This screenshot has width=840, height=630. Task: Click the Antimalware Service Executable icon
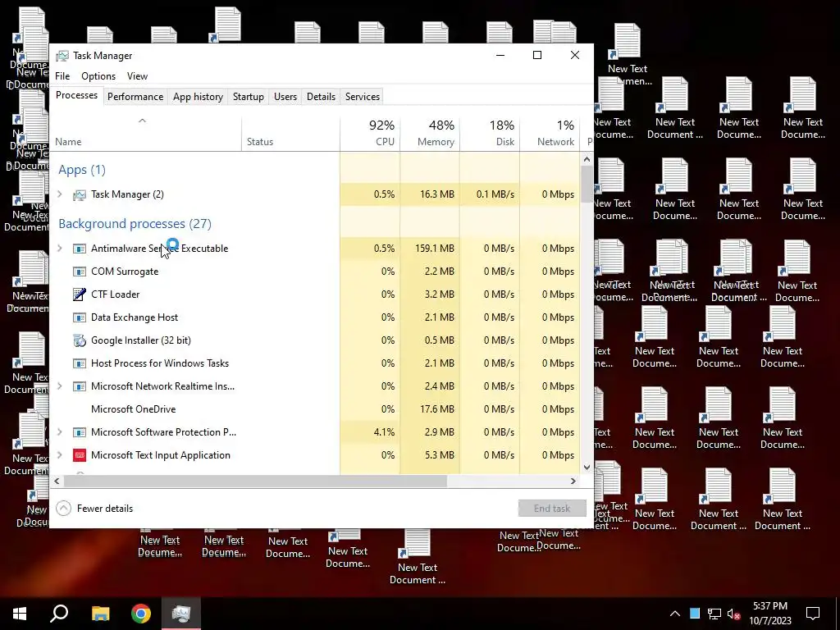80,249
